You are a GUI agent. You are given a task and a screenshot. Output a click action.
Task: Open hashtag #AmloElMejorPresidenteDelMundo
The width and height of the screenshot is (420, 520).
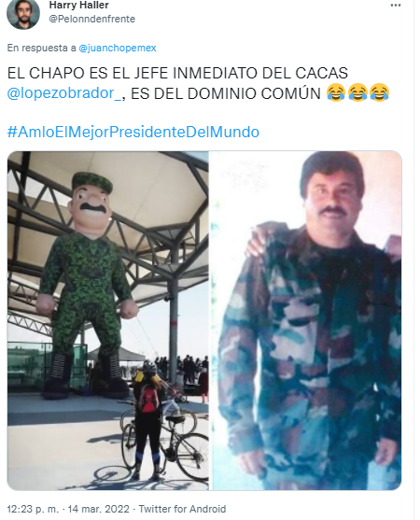[x=133, y=132]
